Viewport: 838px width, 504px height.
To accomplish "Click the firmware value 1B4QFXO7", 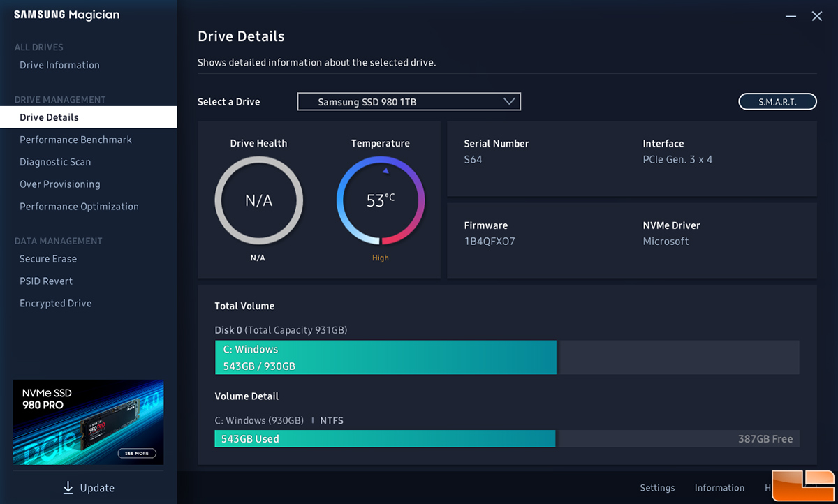I will tap(490, 242).
